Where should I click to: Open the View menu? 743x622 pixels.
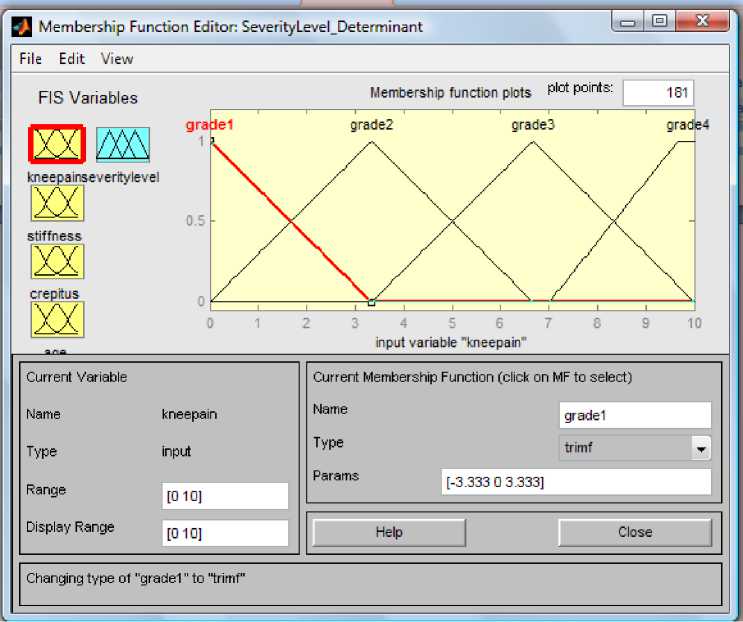click(117, 59)
